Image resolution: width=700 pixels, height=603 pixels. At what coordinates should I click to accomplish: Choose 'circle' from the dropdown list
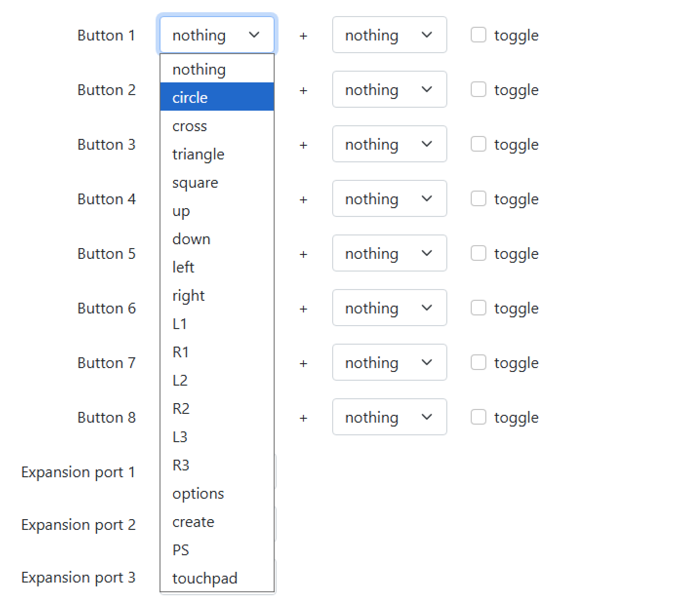[x=217, y=97]
